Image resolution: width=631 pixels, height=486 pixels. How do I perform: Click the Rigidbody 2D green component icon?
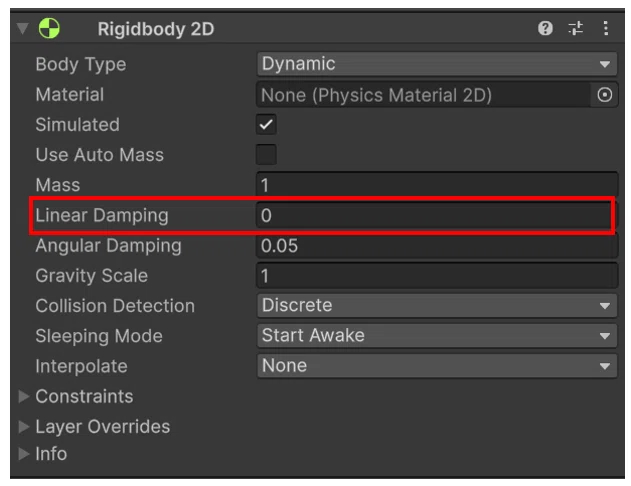[49, 28]
